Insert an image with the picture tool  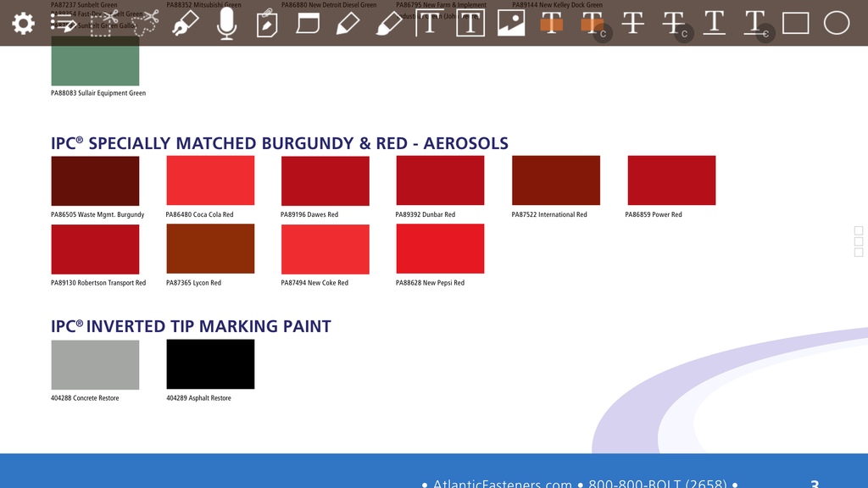[x=511, y=23]
